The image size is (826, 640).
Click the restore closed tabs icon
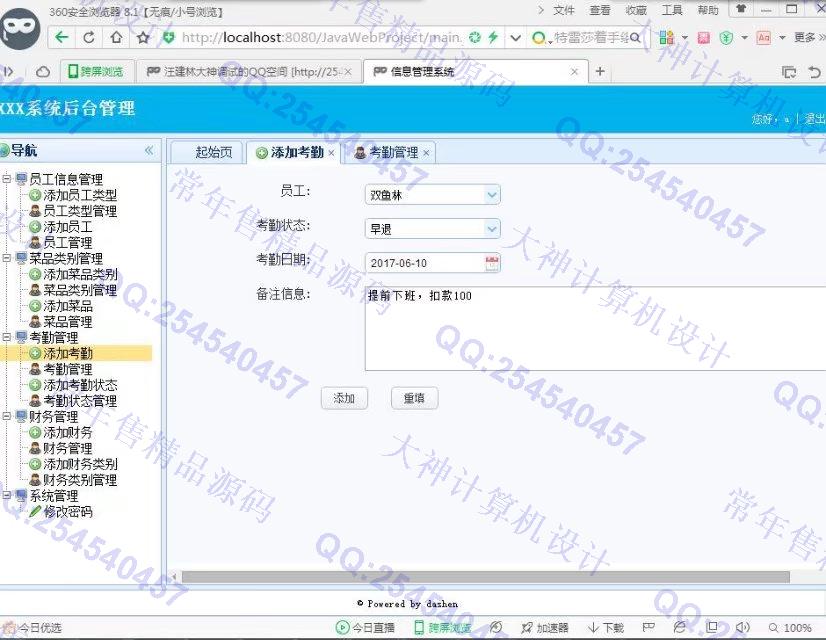click(814, 72)
